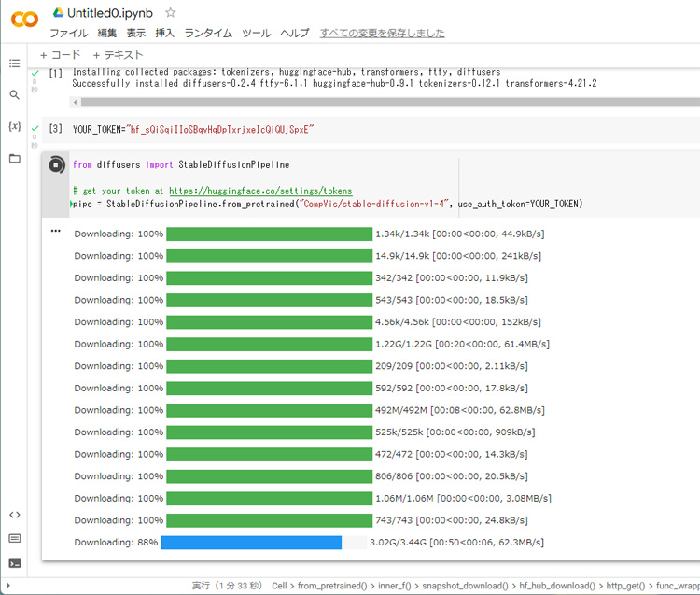Click the hf_hub_download() breadcrumb in status bar

[557, 586]
